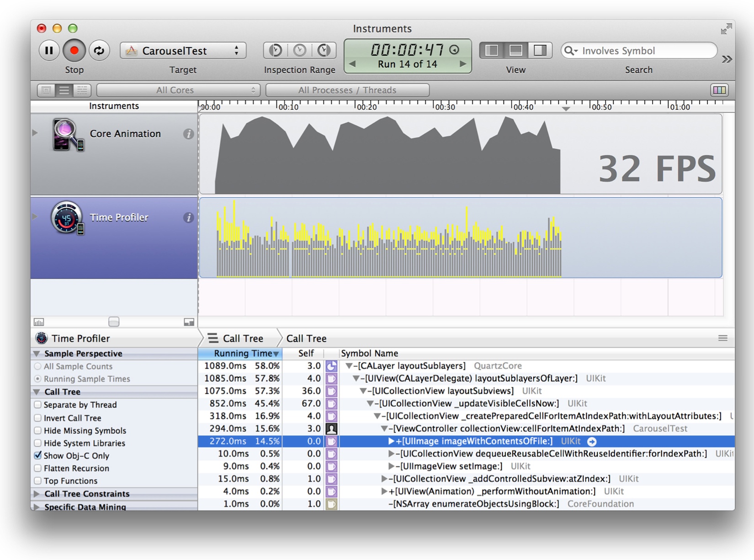Collapse UICollectionView layoutSubviews row
The height and width of the screenshot is (560, 754).
[363, 391]
